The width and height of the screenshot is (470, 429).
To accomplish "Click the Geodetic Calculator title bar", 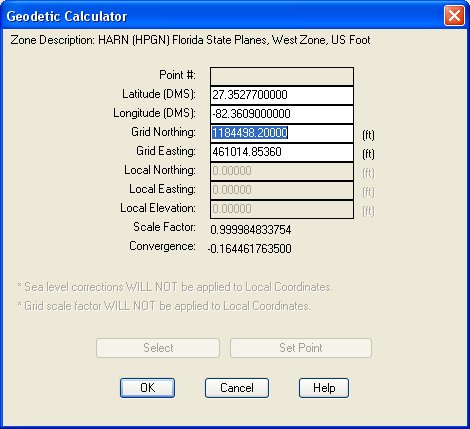I will (222, 16).
